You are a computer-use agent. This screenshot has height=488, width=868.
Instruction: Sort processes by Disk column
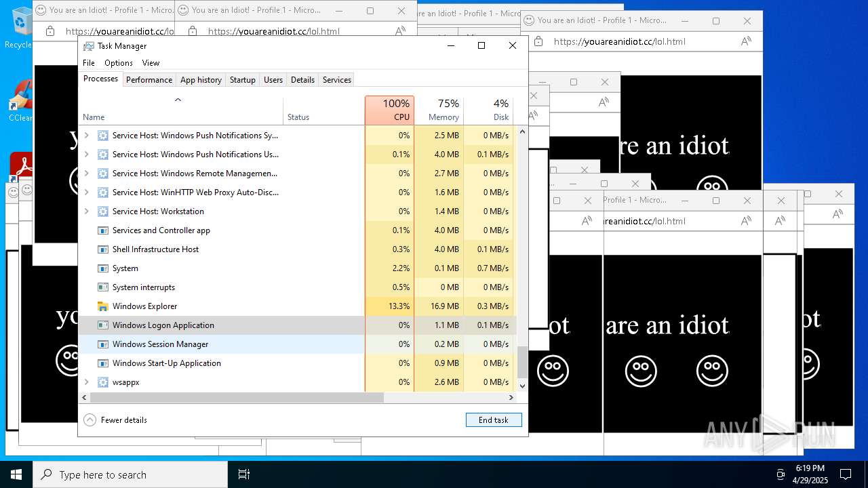[488, 110]
